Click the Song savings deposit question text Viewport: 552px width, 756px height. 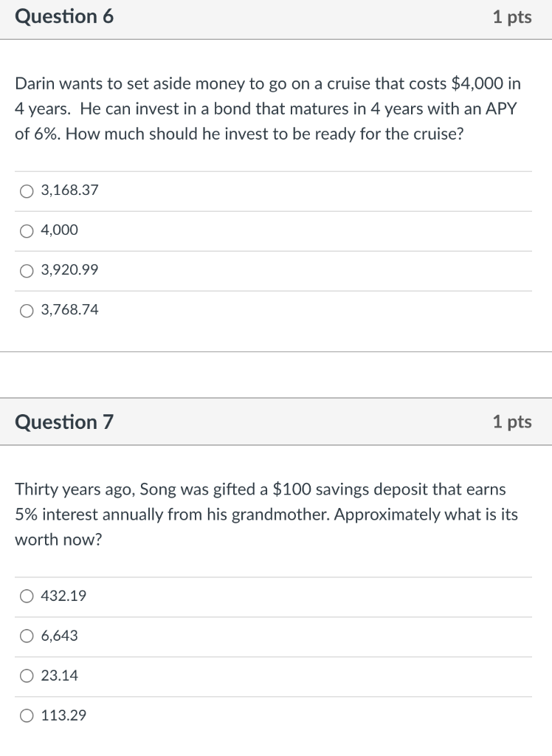tap(260, 514)
